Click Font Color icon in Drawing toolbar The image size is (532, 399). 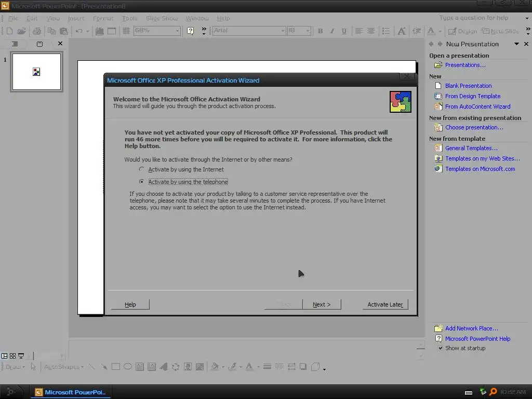(249, 366)
